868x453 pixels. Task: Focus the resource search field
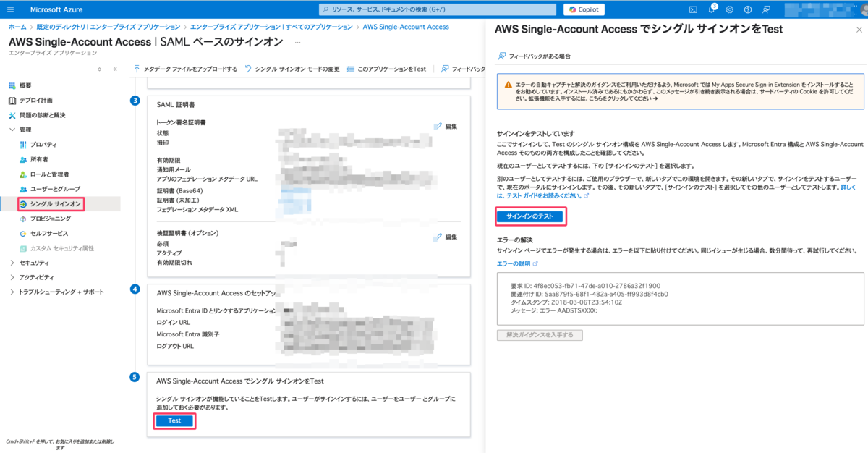tap(438, 9)
